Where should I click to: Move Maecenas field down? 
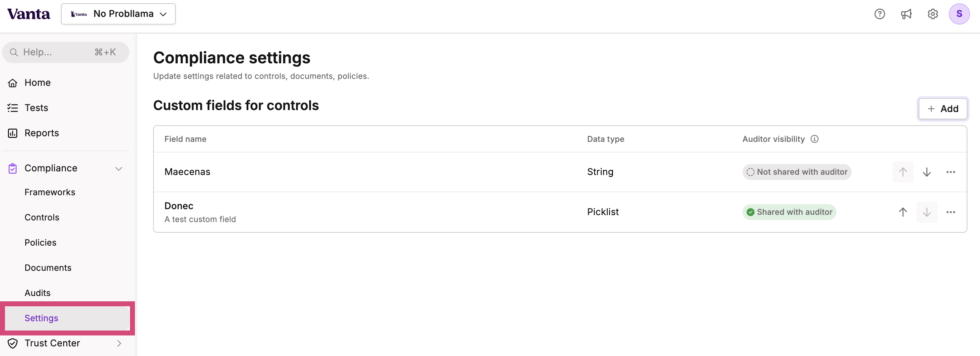click(x=926, y=172)
